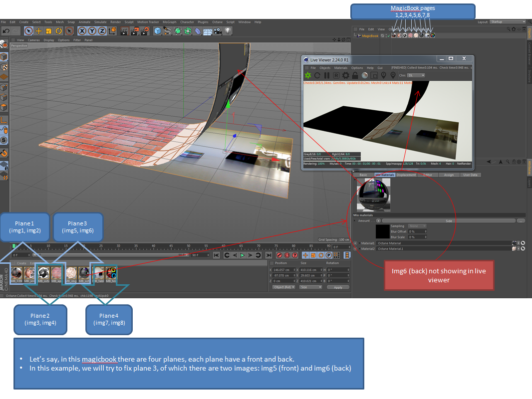Open the Octane menu
This screenshot has width=532, height=399.
pyautogui.click(x=217, y=22)
